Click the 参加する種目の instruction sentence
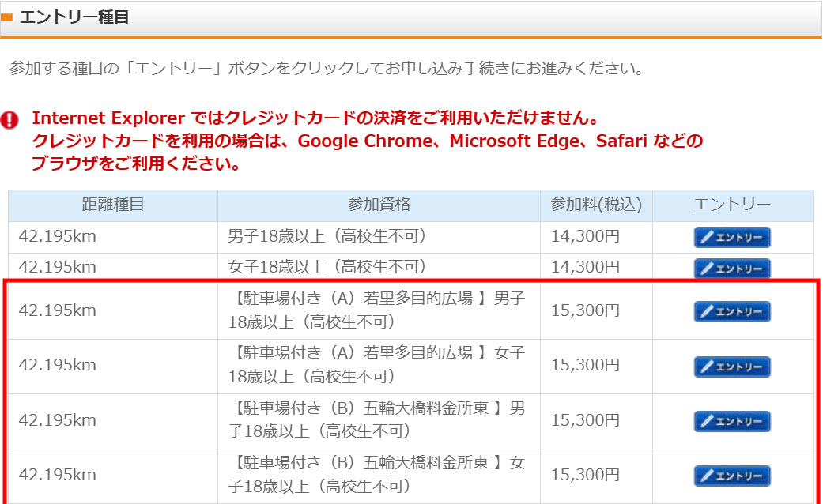823x504 pixels. coord(327,68)
